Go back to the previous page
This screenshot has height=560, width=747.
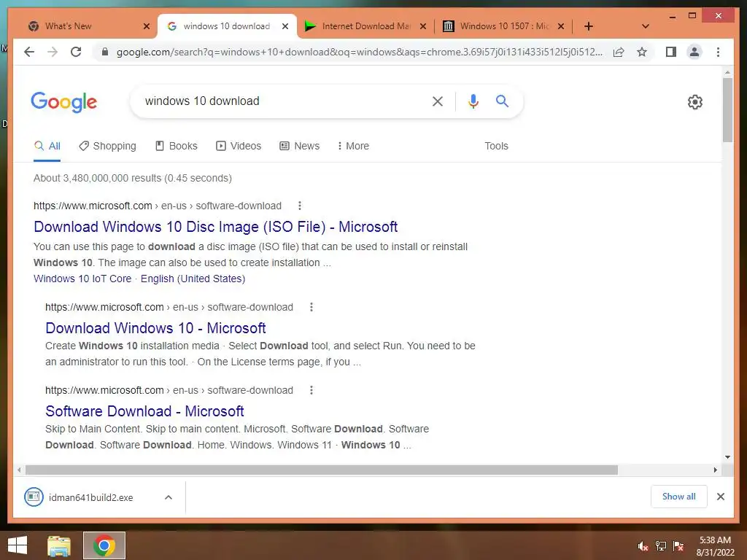pyautogui.click(x=29, y=52)
